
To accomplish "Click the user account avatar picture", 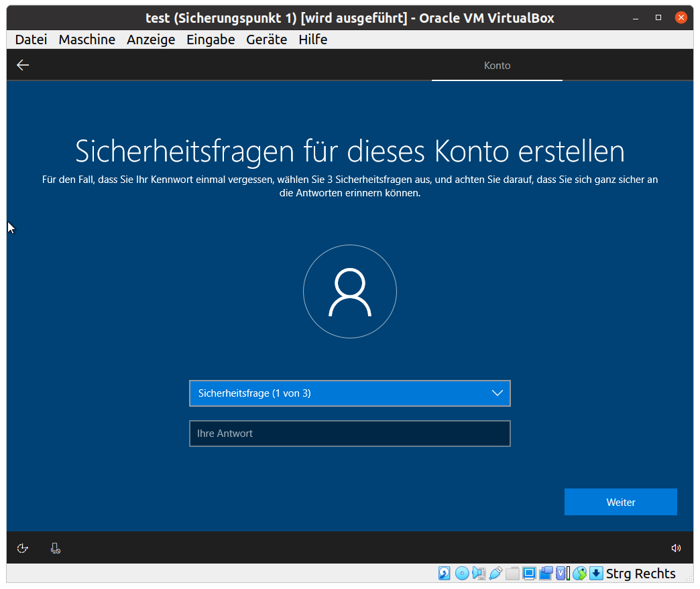I will 350,291.
